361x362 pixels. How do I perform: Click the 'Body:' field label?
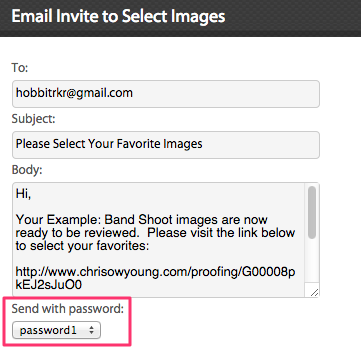click(x=27, y=170)
